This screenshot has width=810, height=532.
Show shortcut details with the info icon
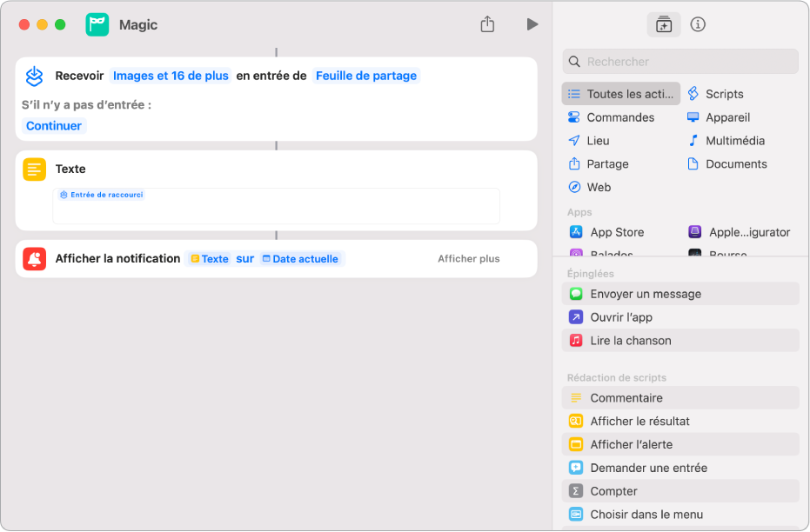(x=698, y=24)
